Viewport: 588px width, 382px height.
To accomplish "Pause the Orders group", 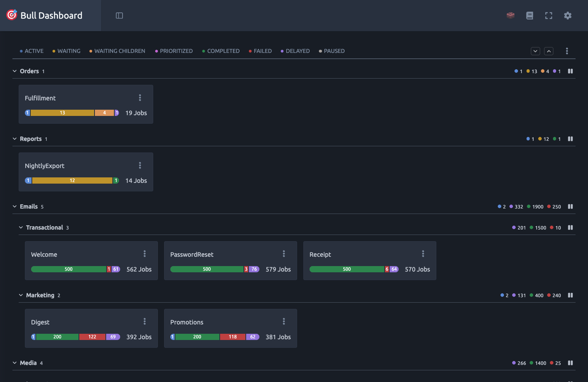I will [x=570, y=71].
